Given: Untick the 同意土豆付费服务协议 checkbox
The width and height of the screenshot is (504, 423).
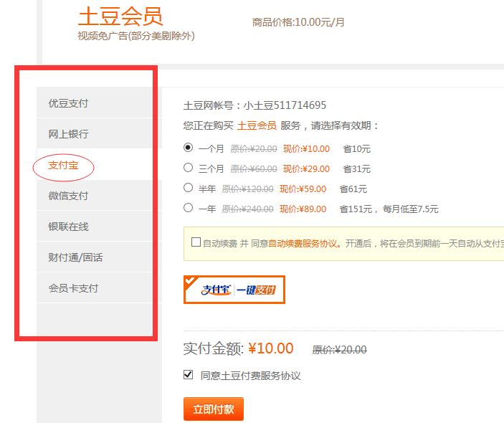Looking at the screenshot, I should 188,375.
